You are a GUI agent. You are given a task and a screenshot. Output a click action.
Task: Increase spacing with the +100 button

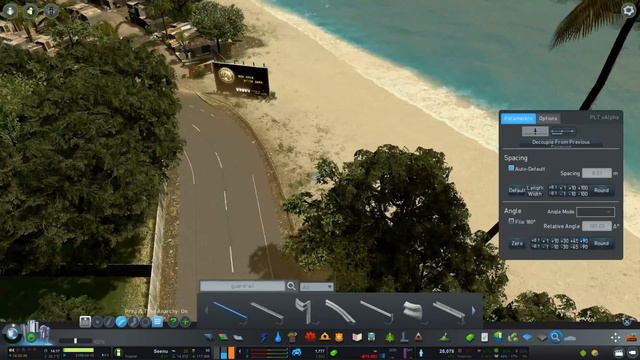click(583, 188)
